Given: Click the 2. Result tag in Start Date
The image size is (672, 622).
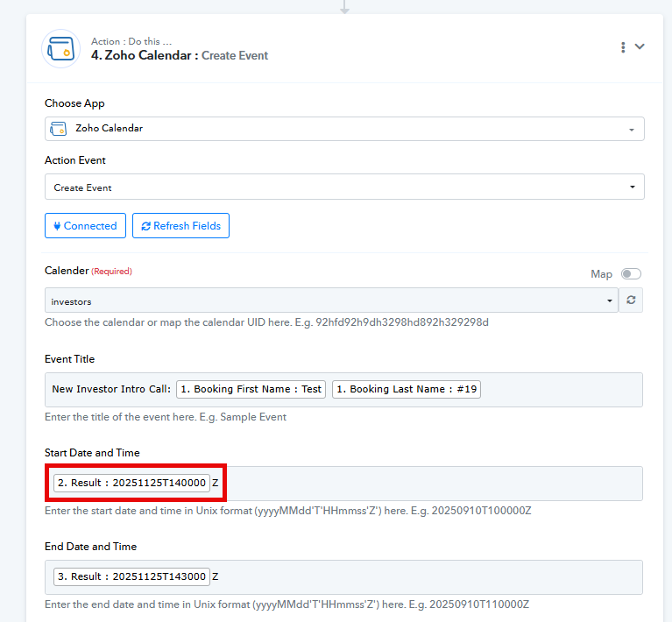Looking at the screenshot, I should [x=131, y=483].
